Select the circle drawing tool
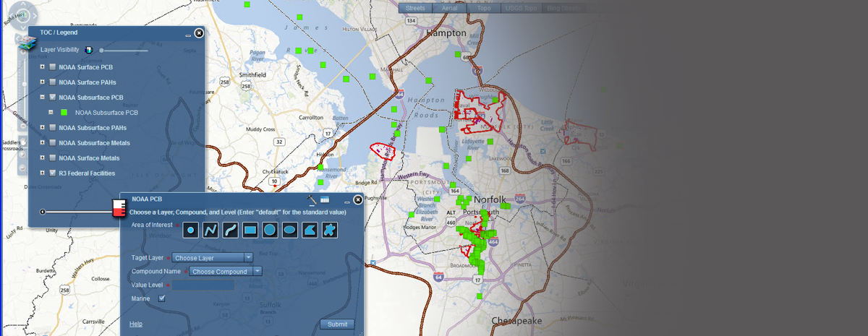Viewport: 868px width, 336px height. [x=269, y=231]
